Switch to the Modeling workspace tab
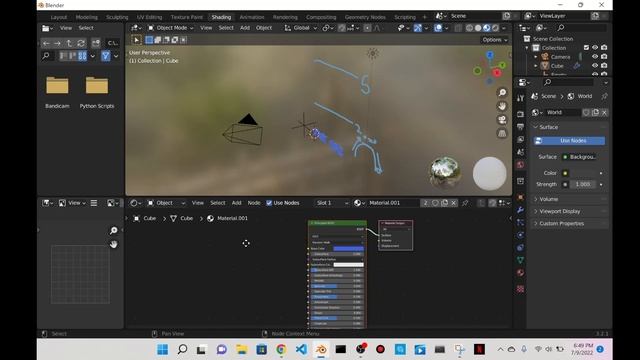 pos(87,17)
